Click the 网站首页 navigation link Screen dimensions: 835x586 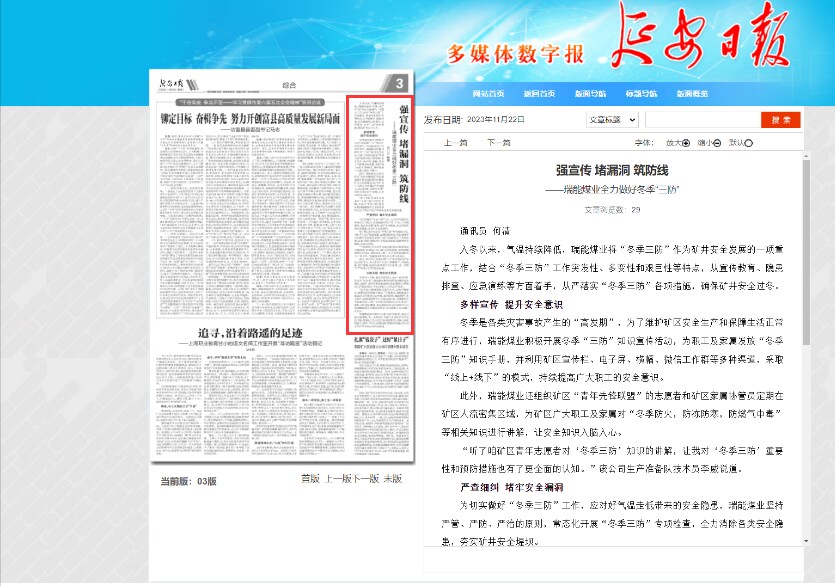tap(488, 94)
